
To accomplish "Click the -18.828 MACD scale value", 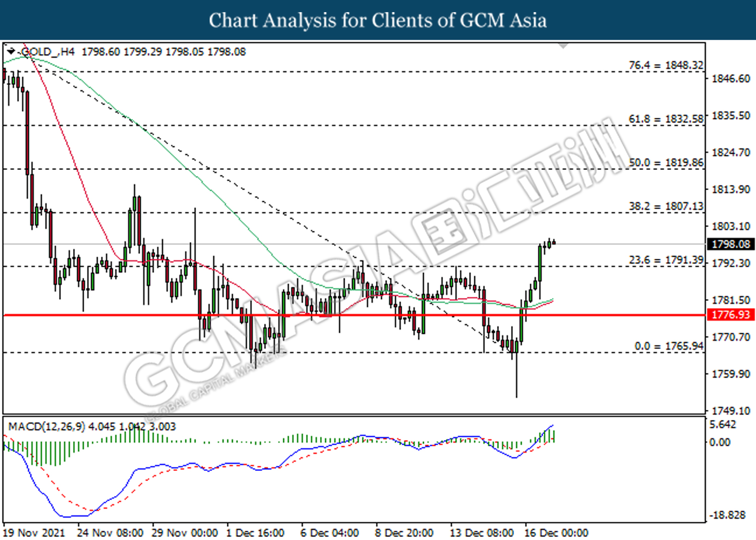I will [727, 515].
